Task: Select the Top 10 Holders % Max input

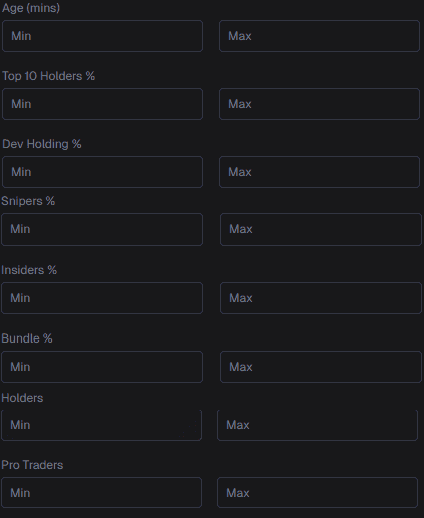Action: coord(319,104)
